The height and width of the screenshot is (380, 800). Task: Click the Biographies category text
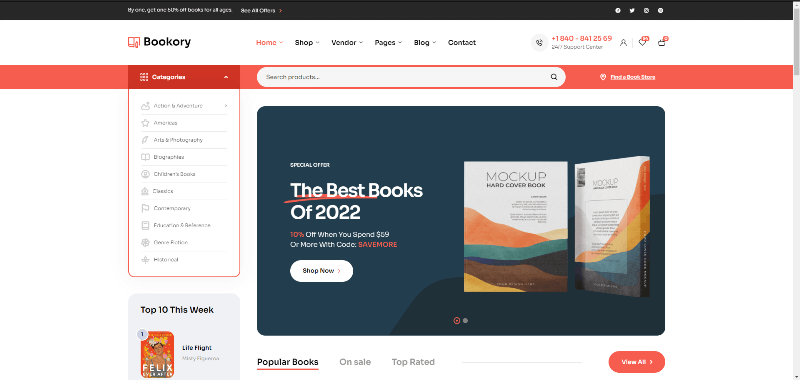pyautogui.click(x=169, y=157)
